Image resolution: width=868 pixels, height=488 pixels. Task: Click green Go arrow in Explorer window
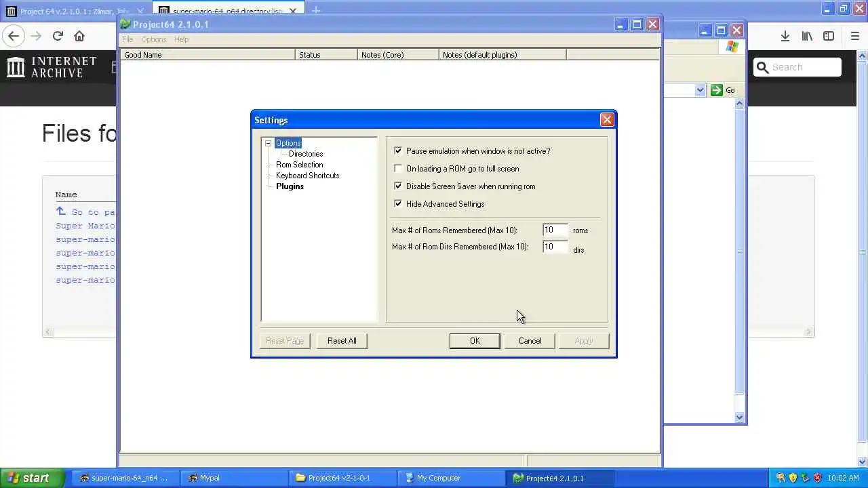click(x=717, y=90)
